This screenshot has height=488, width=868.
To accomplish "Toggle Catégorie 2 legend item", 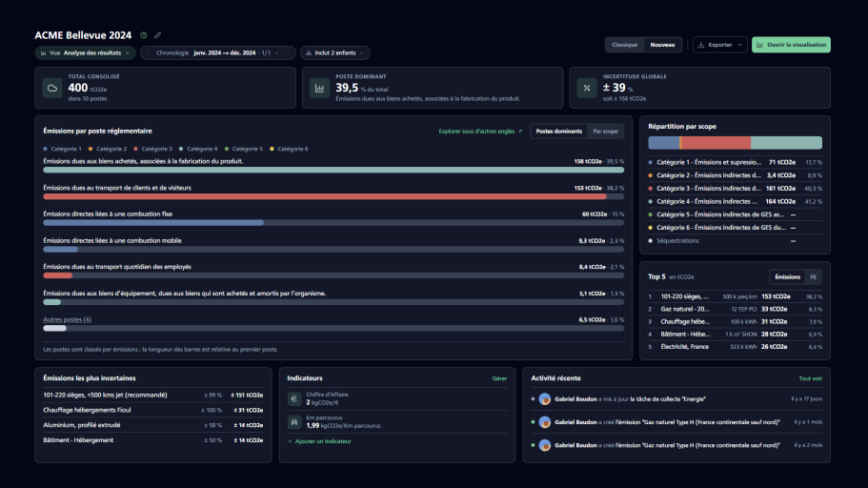I will coord(108,149).
